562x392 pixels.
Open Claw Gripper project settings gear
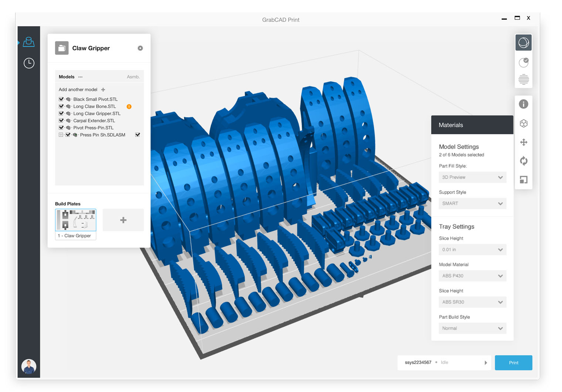[140, 48]
